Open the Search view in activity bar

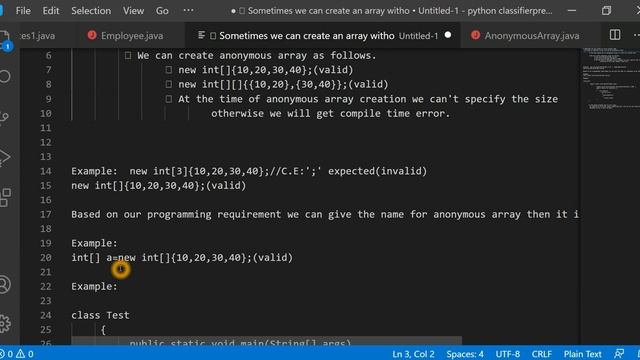click(x=4, y=76)
